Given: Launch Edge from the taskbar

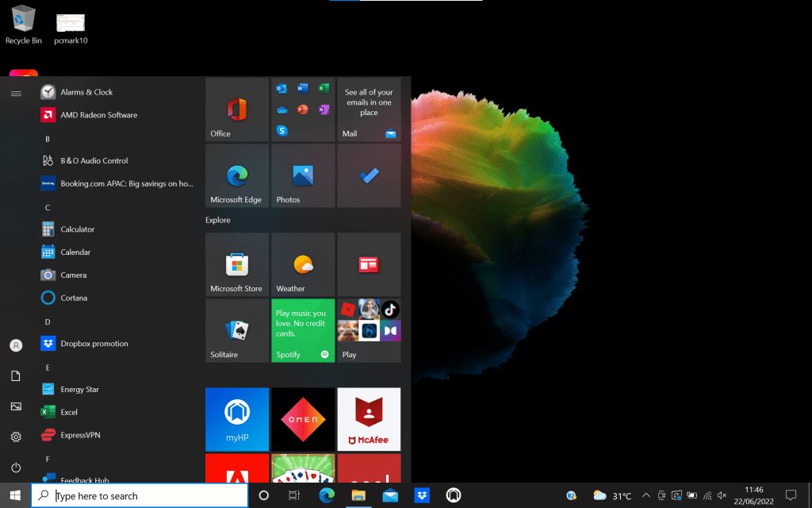Looking at the screenshot, I should pos(327,495).
